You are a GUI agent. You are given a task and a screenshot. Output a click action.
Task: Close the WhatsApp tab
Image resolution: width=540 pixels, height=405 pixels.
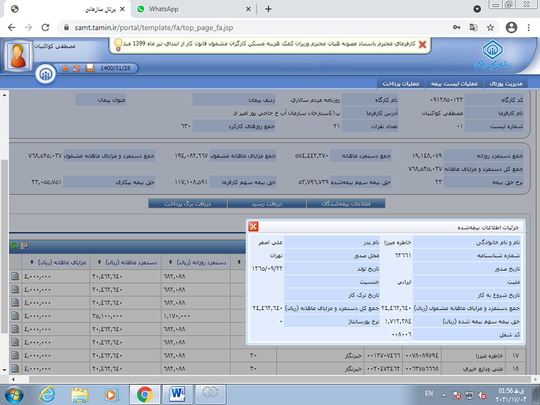[x=248, y=9]
